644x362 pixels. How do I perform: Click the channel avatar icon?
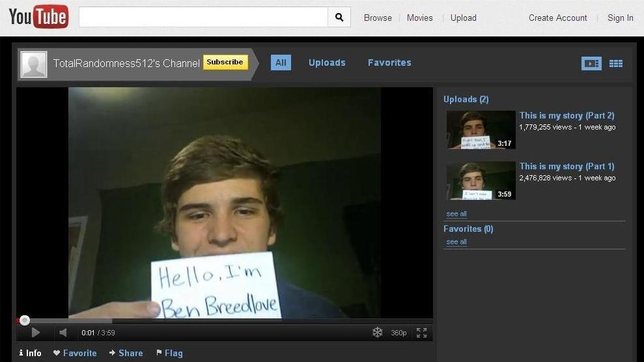tap(34, 64)
